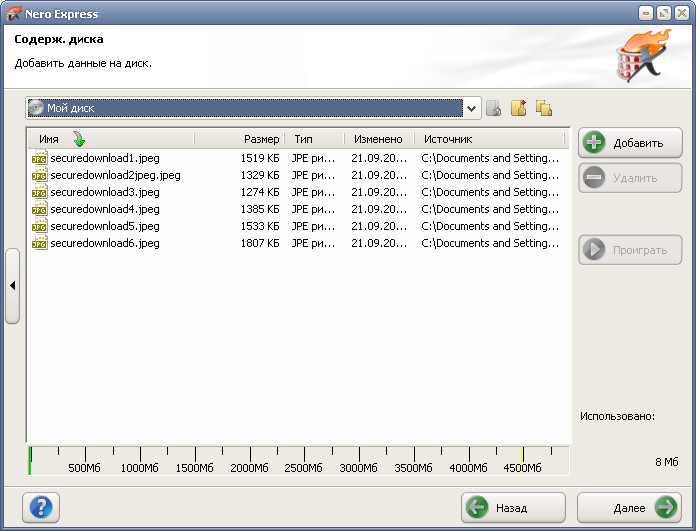
Task: Select file securedownload6.jpeg
Action: pos(105,243)
